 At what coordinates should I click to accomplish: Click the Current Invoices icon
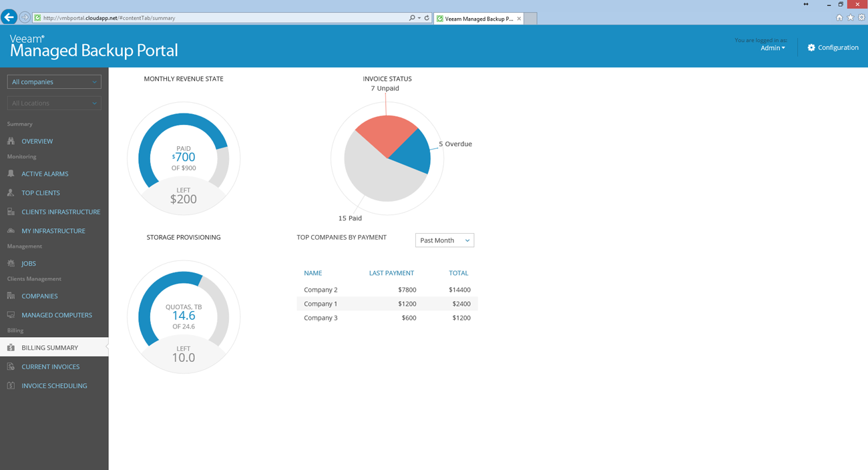click(11, 367)
